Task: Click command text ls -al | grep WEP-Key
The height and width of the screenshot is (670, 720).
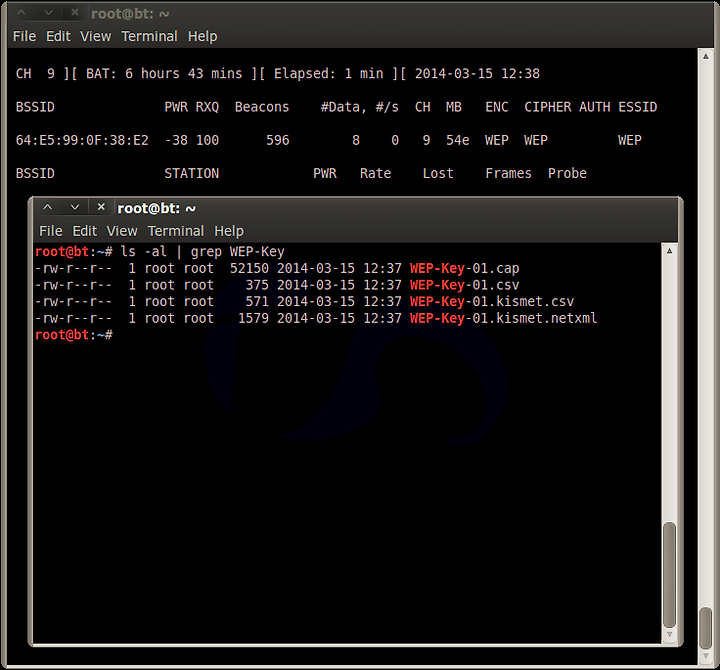Action: pyautogui.click(x=202, y=252)
